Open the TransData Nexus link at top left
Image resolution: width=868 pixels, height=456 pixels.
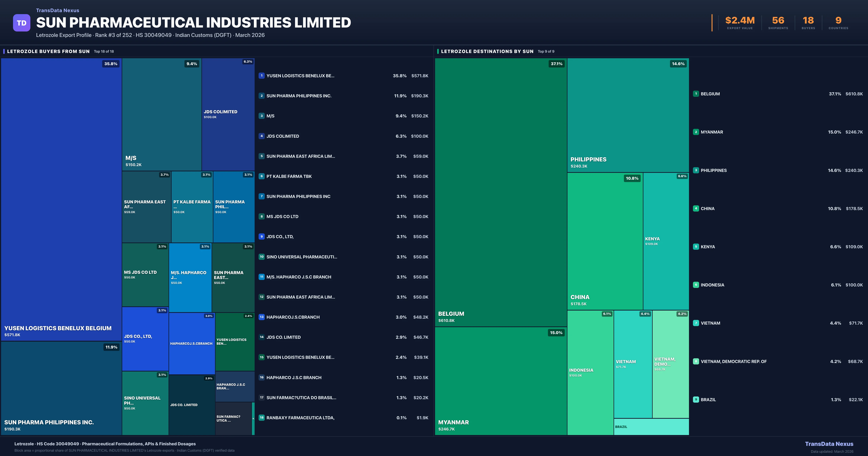click(57, 10)
